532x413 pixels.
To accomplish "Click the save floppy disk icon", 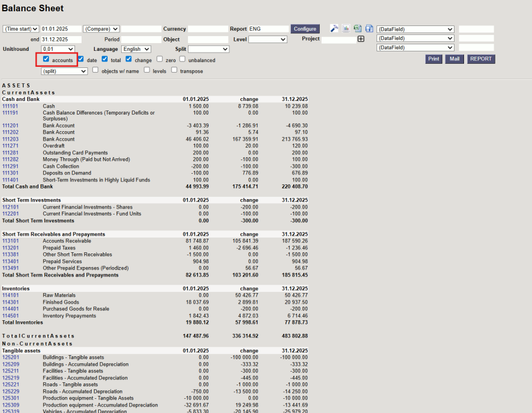I will point(369,28).
